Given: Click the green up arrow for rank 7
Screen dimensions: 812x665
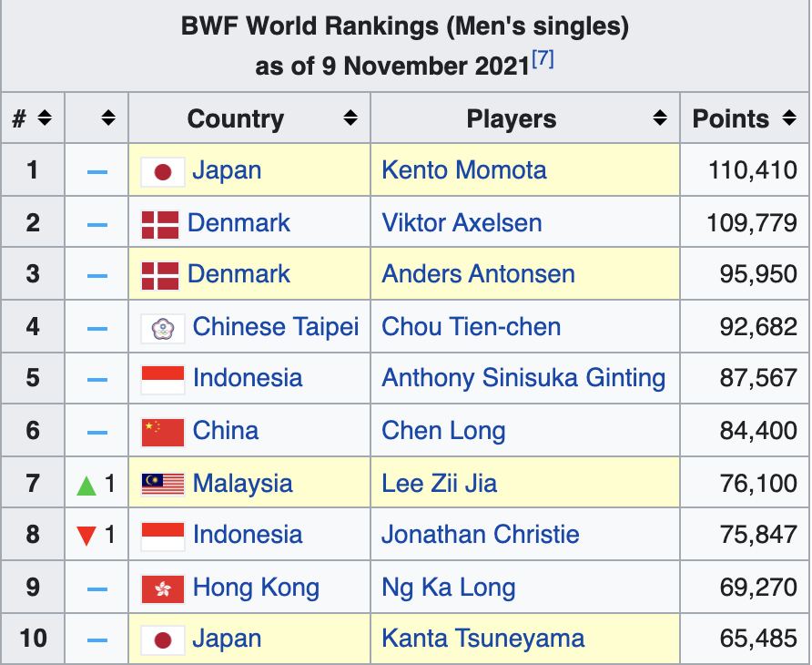Looking at the screenshot, I should coord(86,486).
